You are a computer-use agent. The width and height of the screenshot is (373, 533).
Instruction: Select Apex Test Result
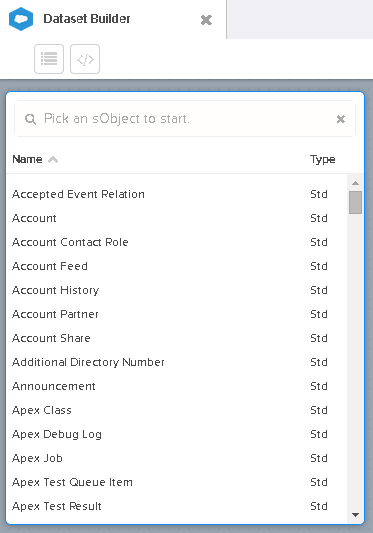pos(176,506)
